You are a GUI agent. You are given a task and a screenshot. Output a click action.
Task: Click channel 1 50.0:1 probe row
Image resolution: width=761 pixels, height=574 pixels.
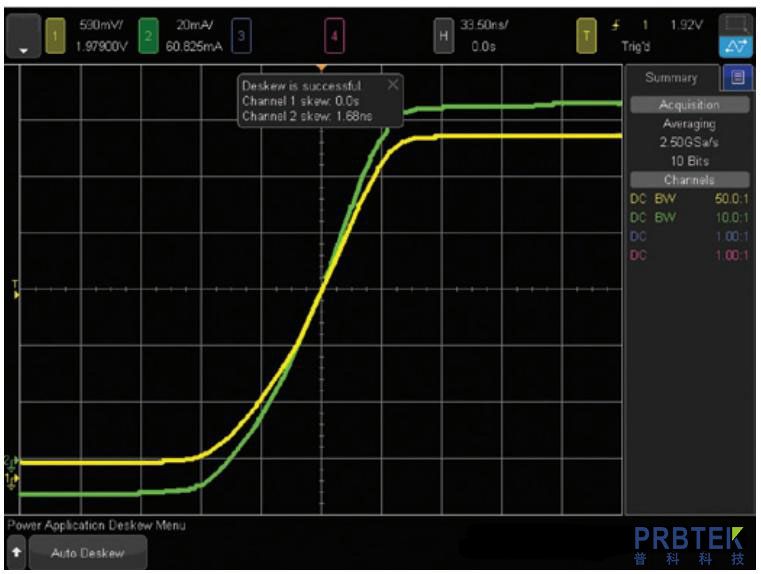[x=688, y=199]
